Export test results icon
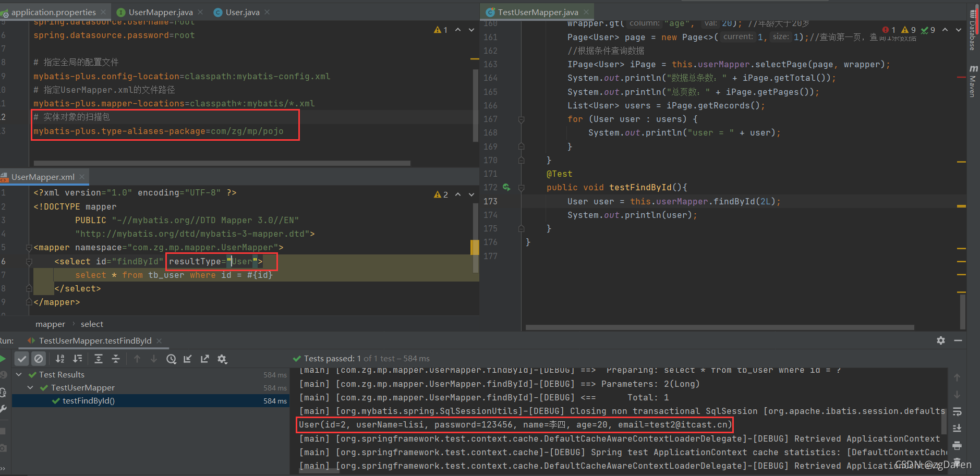 point(205,359)
